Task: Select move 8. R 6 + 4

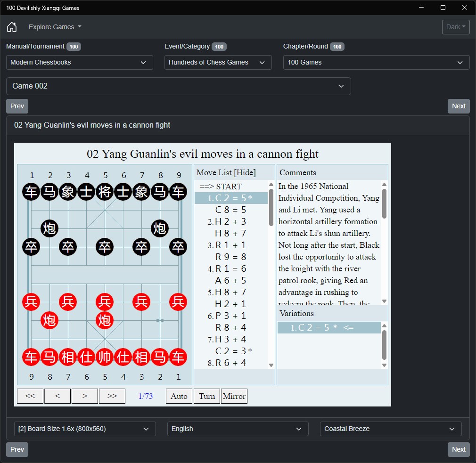Action: [231, 363]
